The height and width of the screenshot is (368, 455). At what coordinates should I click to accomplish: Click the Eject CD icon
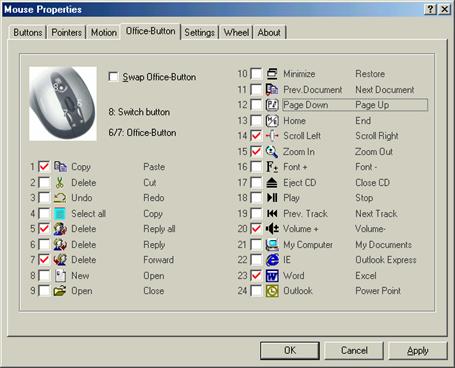click(272, 183)
